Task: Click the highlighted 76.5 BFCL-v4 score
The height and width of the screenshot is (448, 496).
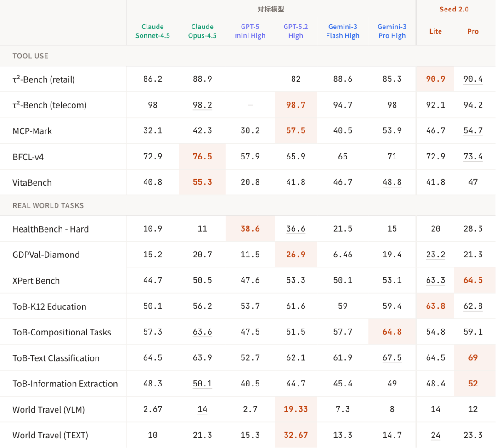Action: pos(202,156)
